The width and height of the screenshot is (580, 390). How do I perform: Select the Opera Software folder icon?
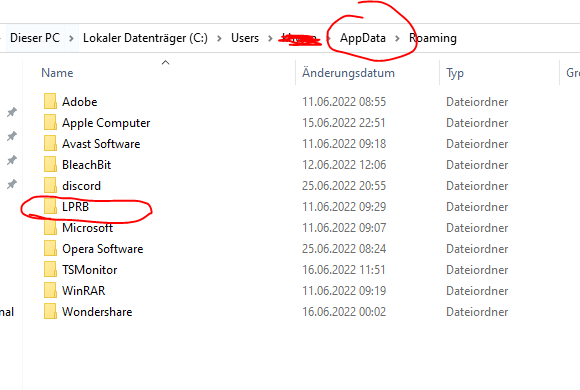50,249
